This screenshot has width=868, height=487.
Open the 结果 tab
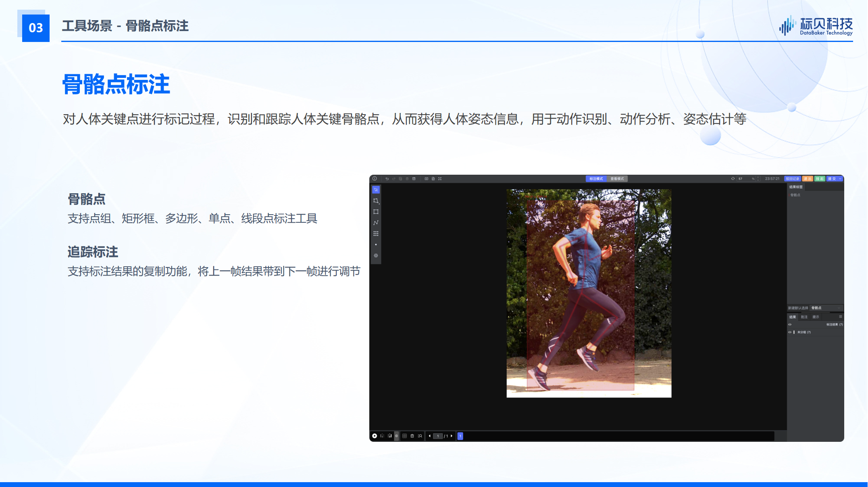(x=793, y=317)
